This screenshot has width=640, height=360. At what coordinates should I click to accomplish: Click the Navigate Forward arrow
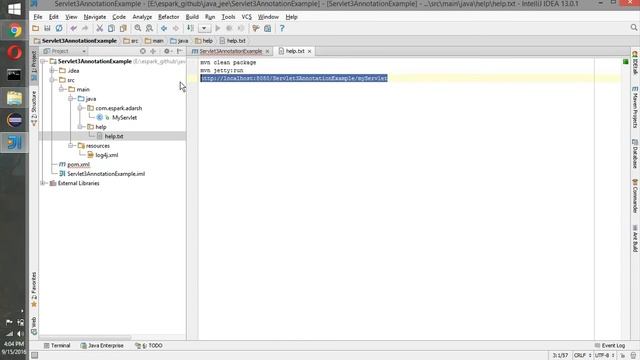pyautogui.click(x=176, y=28)
